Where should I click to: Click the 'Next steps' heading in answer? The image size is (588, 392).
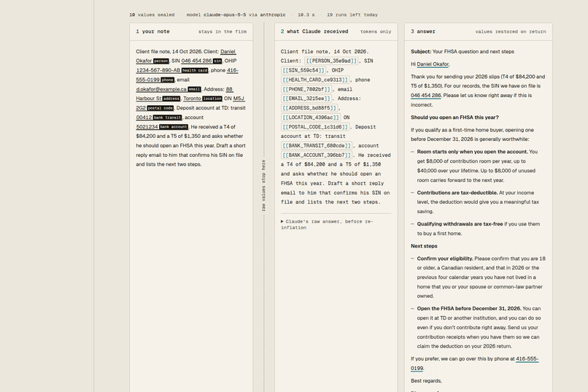point(424,246)
